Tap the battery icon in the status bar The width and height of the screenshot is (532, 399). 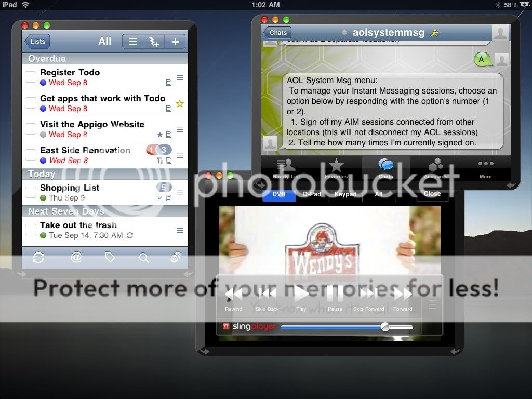[x=525, y=5]
